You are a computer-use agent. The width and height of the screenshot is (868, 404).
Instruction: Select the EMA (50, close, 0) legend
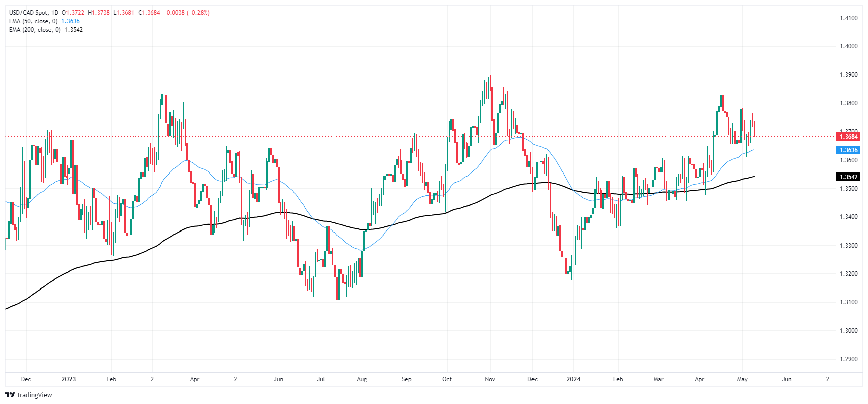pos(33,21)
